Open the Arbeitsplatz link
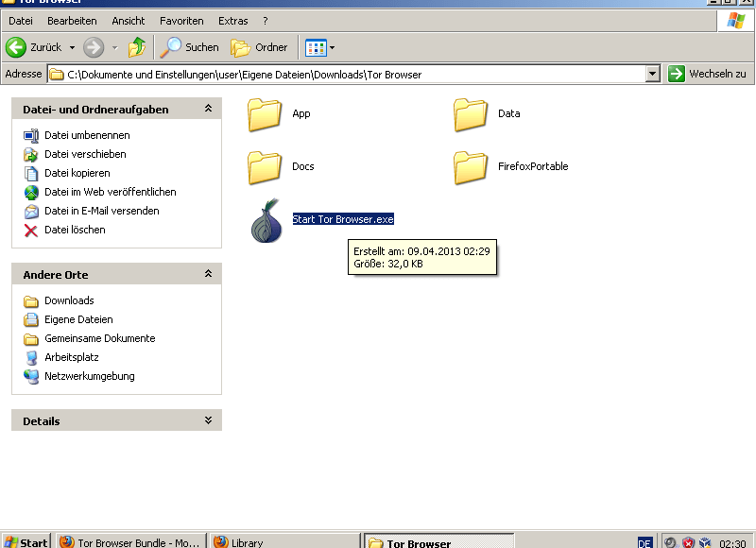This screenshot has height=548, width=756. (72, 357)
